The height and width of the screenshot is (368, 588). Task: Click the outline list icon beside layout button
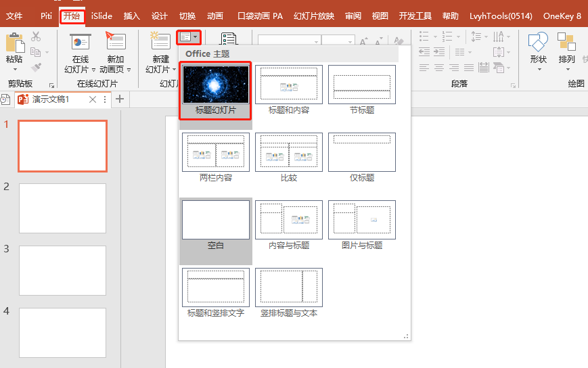point(229,39)
